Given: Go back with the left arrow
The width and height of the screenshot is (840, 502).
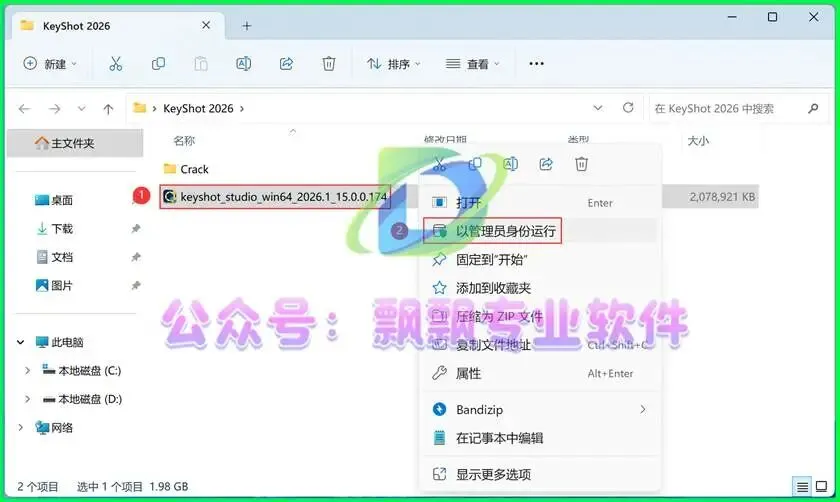Looking at the screenshot, I should tap(25, 109).
